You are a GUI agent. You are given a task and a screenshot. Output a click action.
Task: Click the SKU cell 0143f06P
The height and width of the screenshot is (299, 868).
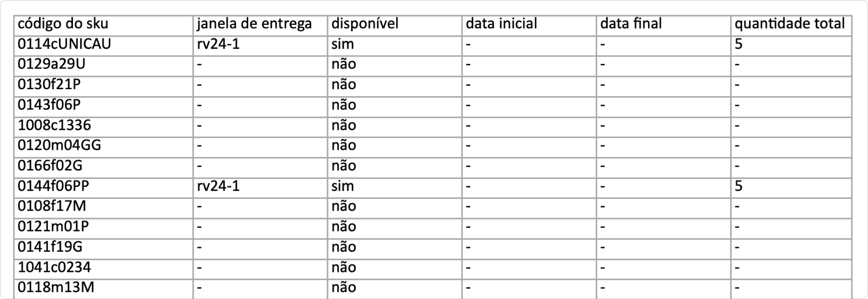(x=49, y=105)
